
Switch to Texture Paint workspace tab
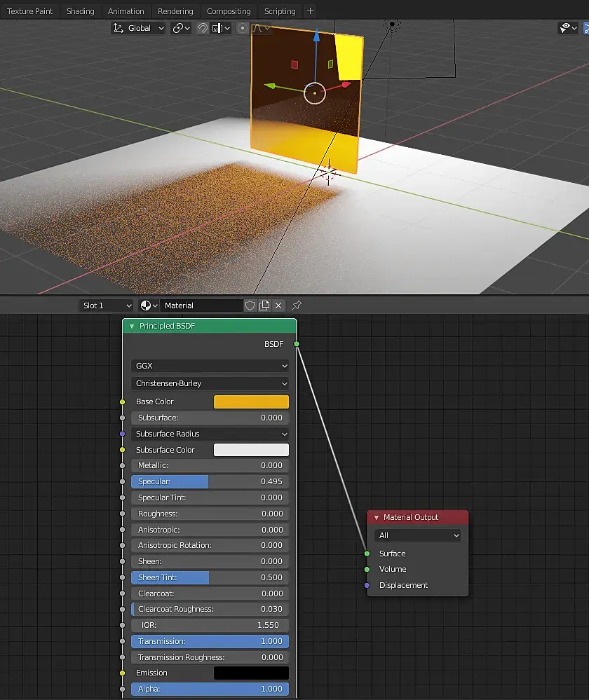(x=29, y=11)
